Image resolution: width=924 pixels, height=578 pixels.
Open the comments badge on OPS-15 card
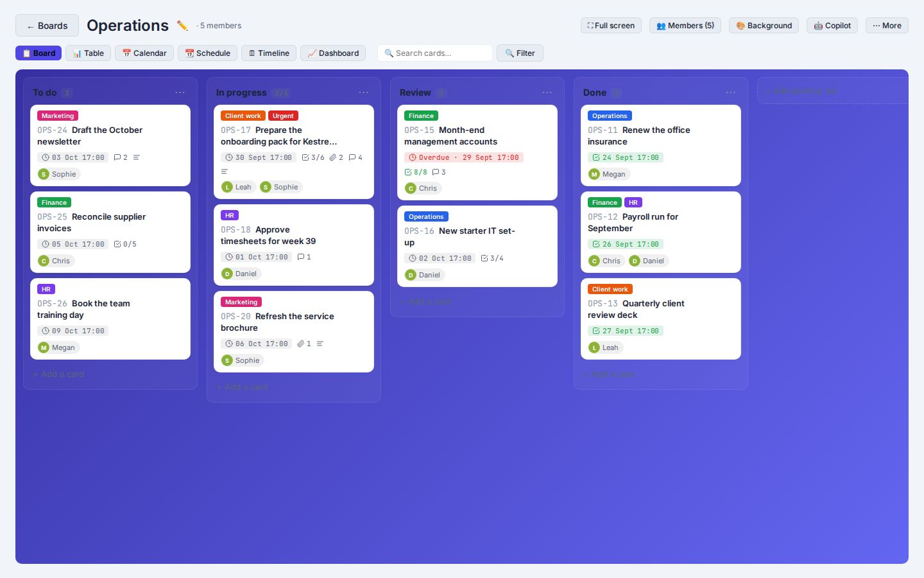click(x=439, y=172)
